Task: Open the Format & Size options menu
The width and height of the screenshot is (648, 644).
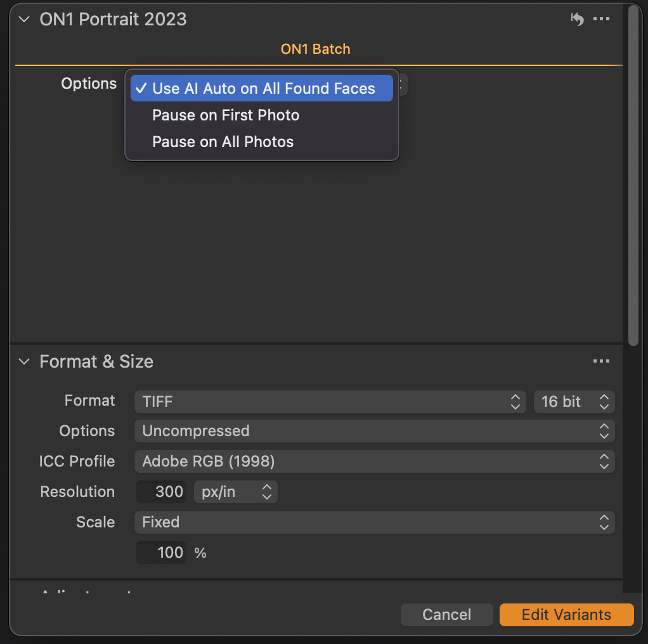Action: tap(601, 361)
